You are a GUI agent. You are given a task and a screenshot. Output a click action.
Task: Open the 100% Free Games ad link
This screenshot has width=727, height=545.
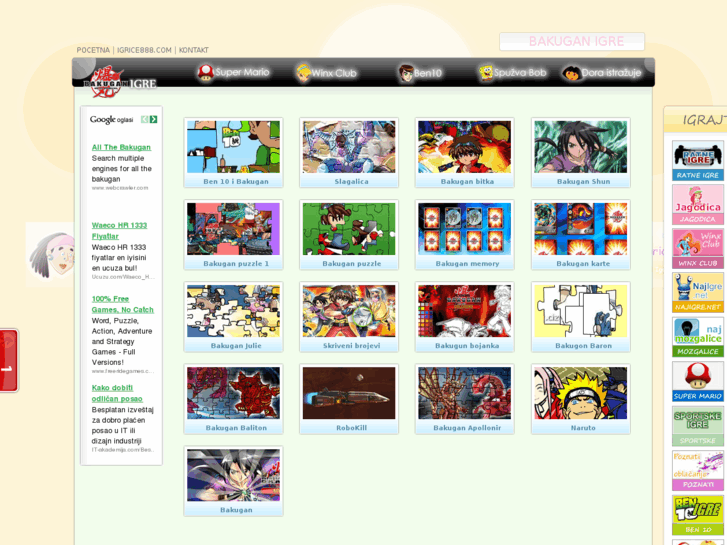pyautogui.click(x=122, y=304)
